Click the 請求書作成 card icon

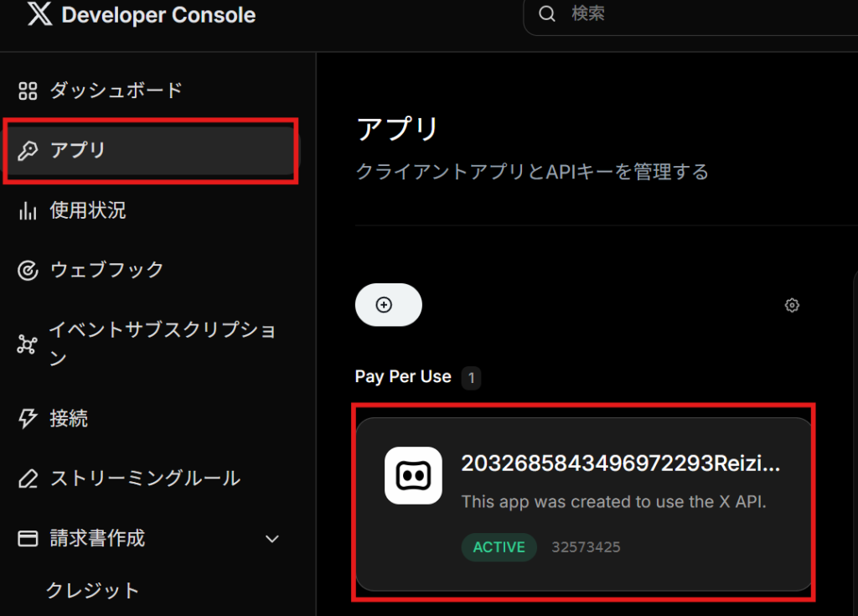[x=28, y=538]
